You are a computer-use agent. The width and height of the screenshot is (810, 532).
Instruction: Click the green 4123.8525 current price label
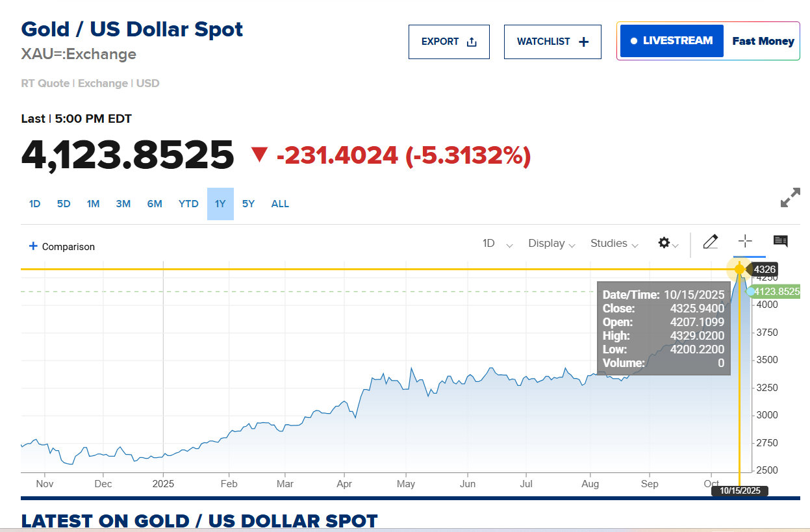click(x=776, y=292)
